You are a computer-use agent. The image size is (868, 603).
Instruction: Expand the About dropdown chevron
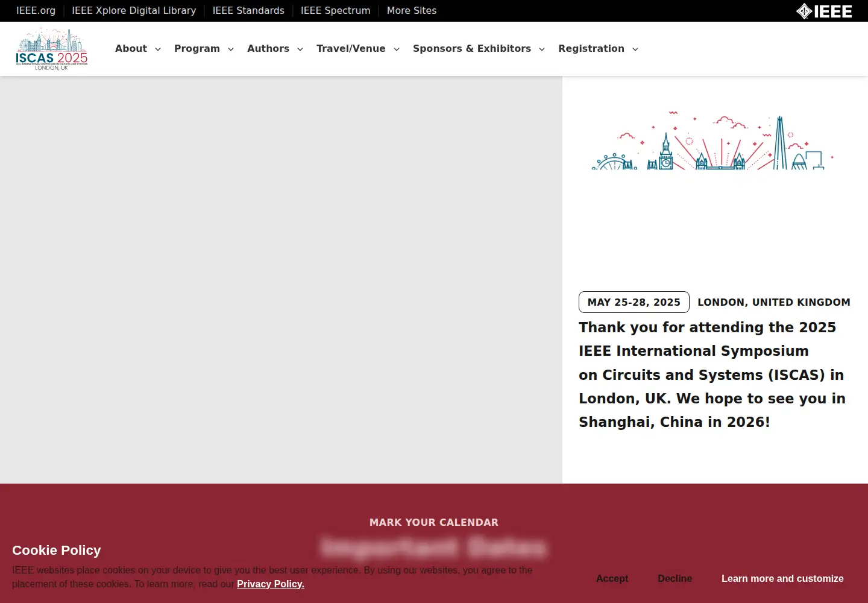click(158, 49)
